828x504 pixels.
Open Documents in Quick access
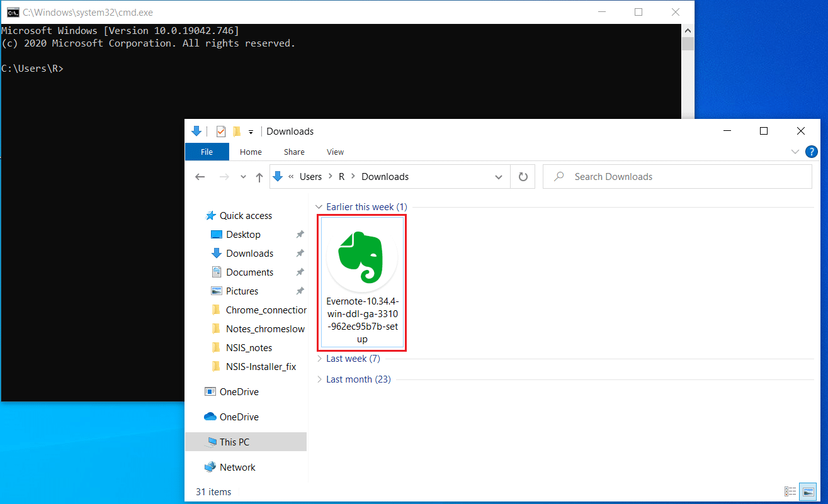[249, 272]
